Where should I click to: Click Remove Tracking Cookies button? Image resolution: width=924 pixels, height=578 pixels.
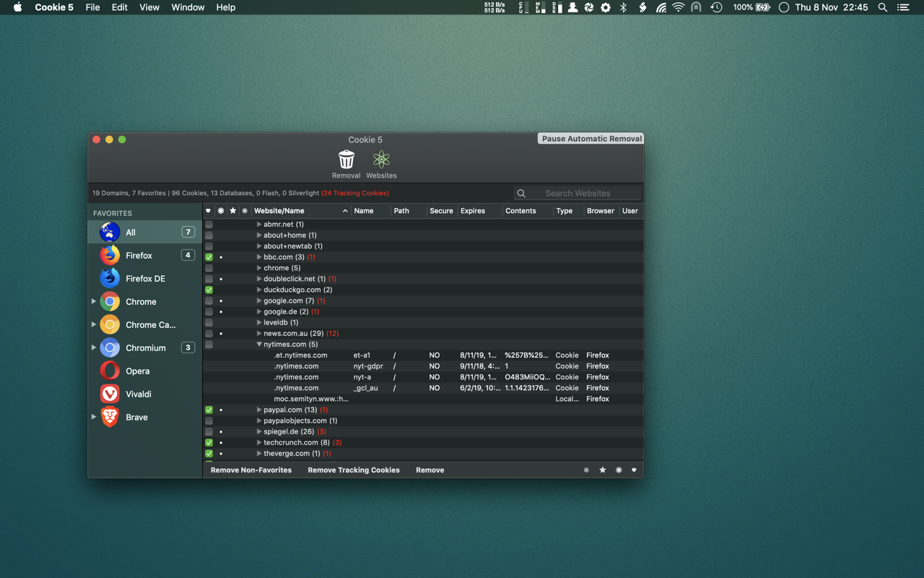tap(354, 470)
